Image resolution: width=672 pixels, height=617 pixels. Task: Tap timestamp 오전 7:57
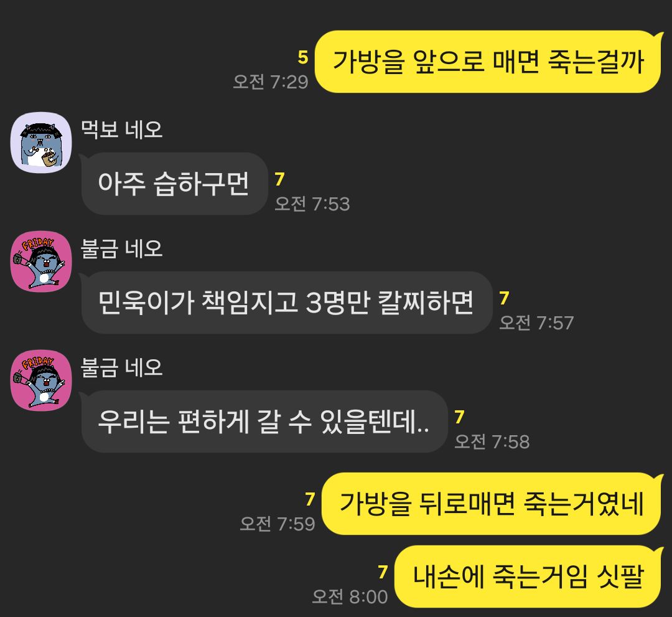(x=536, y=323)
